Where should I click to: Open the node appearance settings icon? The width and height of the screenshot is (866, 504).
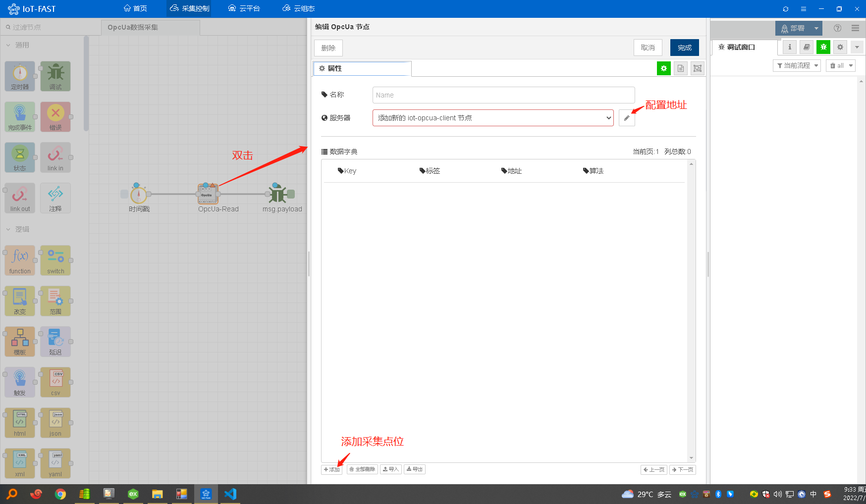click(x=698, y=68)
